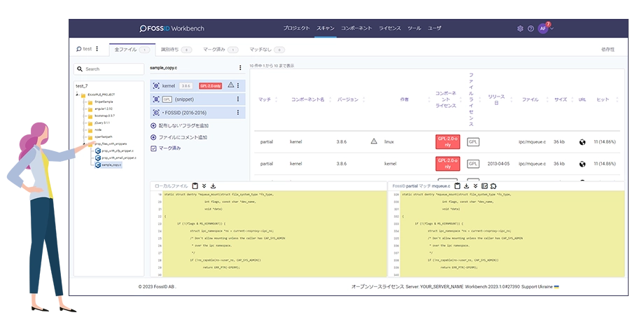Click GPL file license badge in linux row
Image resolution: width=644 pixels, height=315 pixels.
tap(473, 142)
